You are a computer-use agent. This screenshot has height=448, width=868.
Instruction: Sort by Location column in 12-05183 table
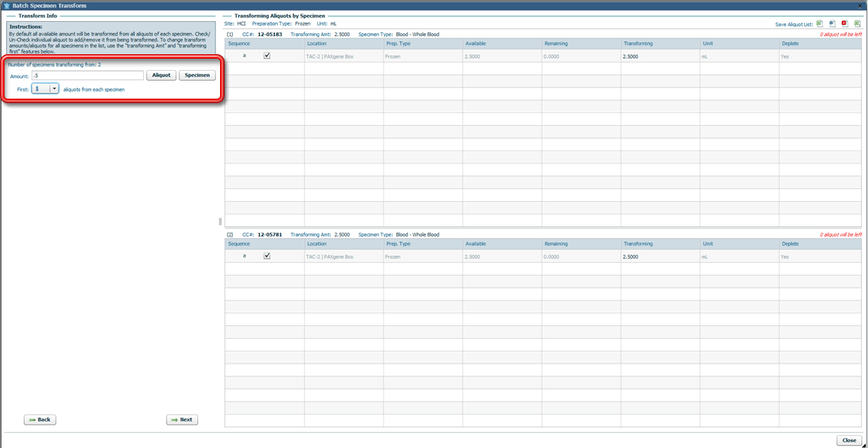pos(344,43)
